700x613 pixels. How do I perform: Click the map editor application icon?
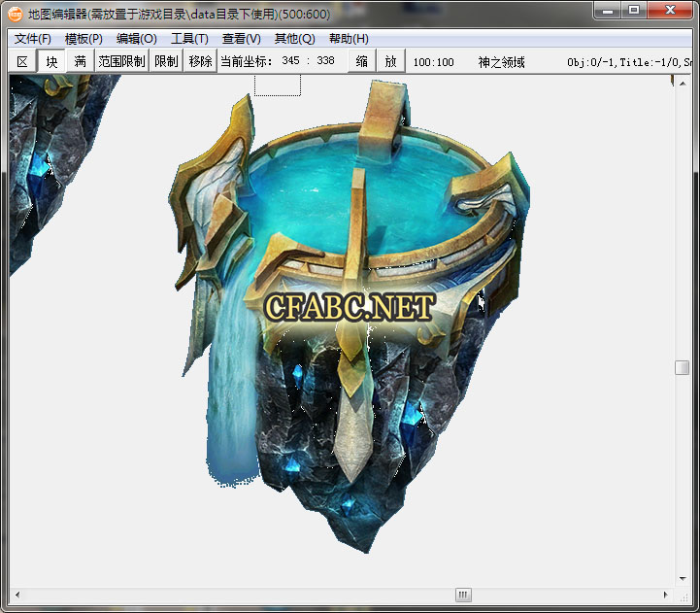tap(16, 15)
